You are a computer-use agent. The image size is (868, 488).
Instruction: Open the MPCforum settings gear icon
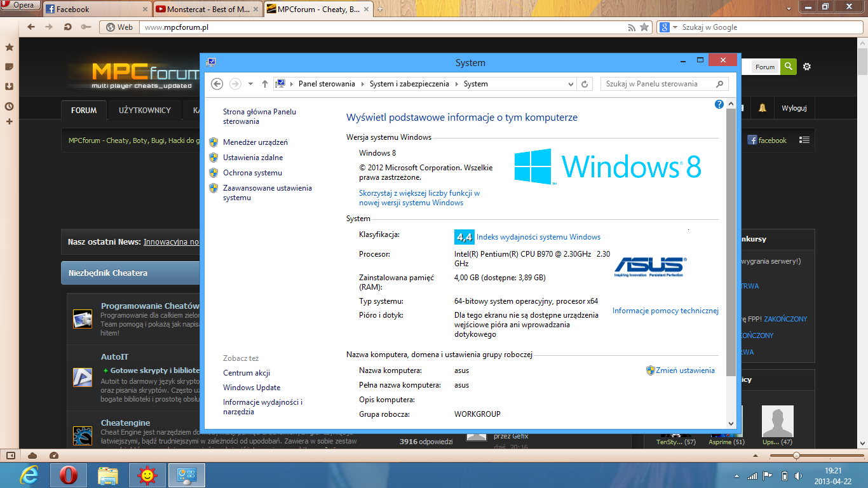[x=806, y=67]
